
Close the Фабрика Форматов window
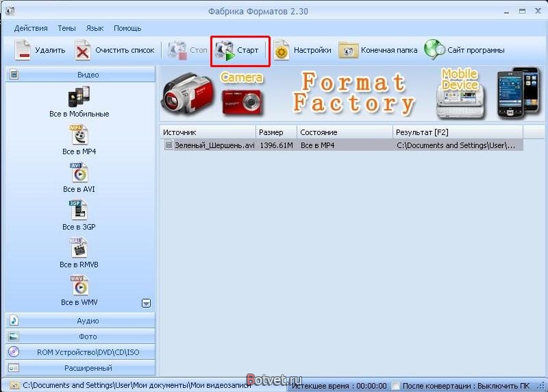[x=538, y=11]
